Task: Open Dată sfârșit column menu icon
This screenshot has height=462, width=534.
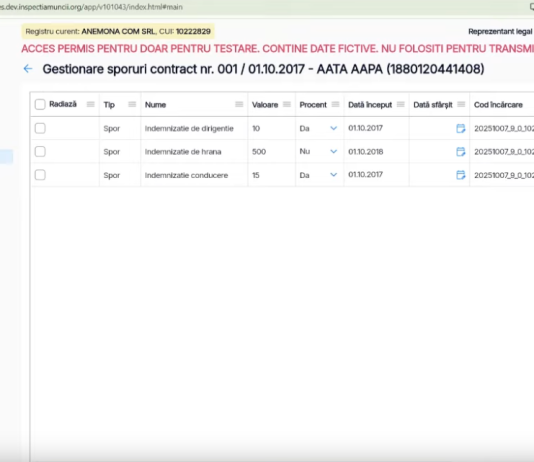Action: point(461,104)
